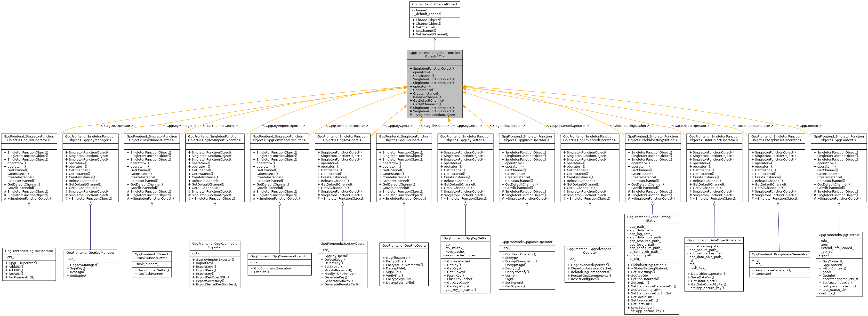Screen dimensions: 868x316
Task: Click the '< GpgContext >' edge label
Action: pyautogui.click(x=809, y=126)
